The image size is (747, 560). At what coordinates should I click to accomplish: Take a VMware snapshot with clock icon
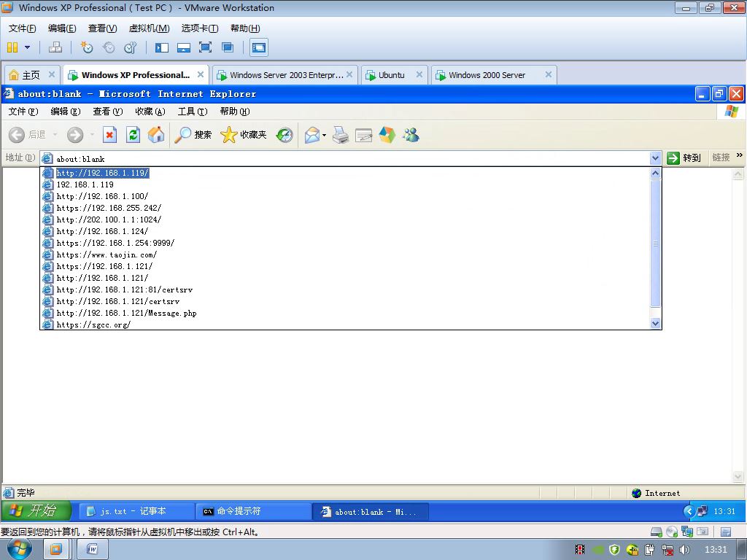pos(87,47)
